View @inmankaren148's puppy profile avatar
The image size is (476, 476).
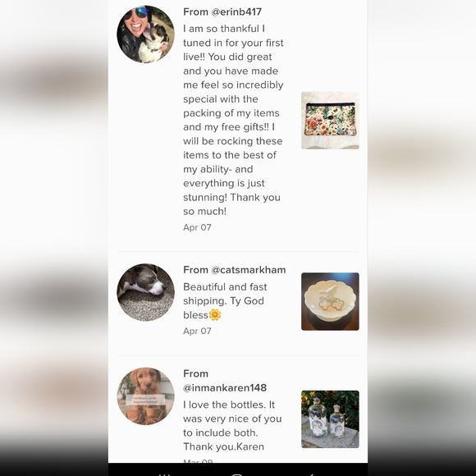point(146,396)
